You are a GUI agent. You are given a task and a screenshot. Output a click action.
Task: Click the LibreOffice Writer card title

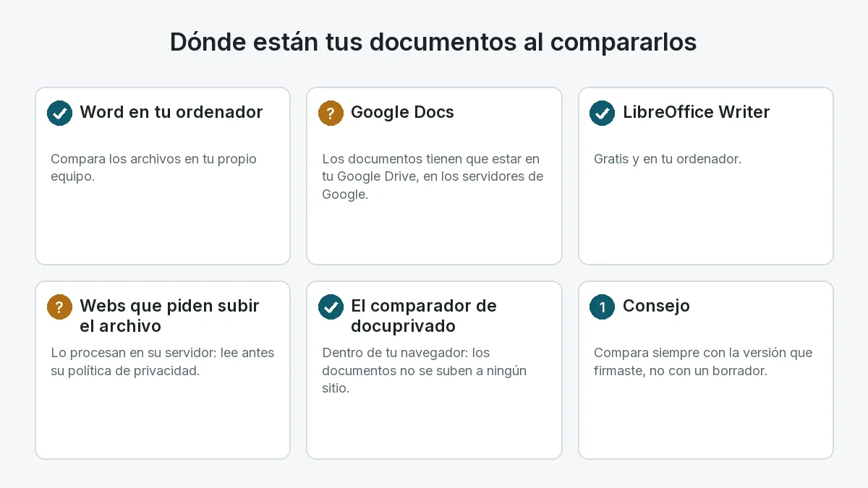coord(696,112)
